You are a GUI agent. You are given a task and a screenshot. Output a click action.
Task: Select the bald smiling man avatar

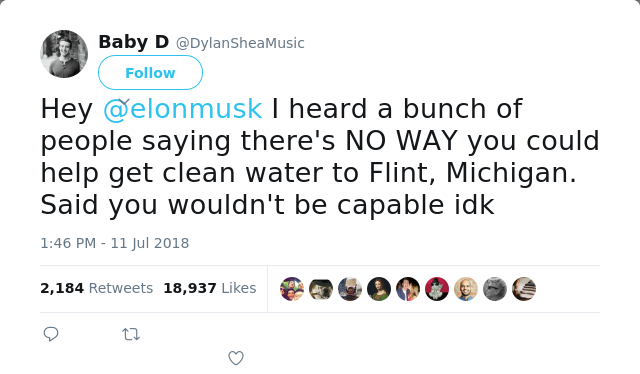tap(466, 289)
